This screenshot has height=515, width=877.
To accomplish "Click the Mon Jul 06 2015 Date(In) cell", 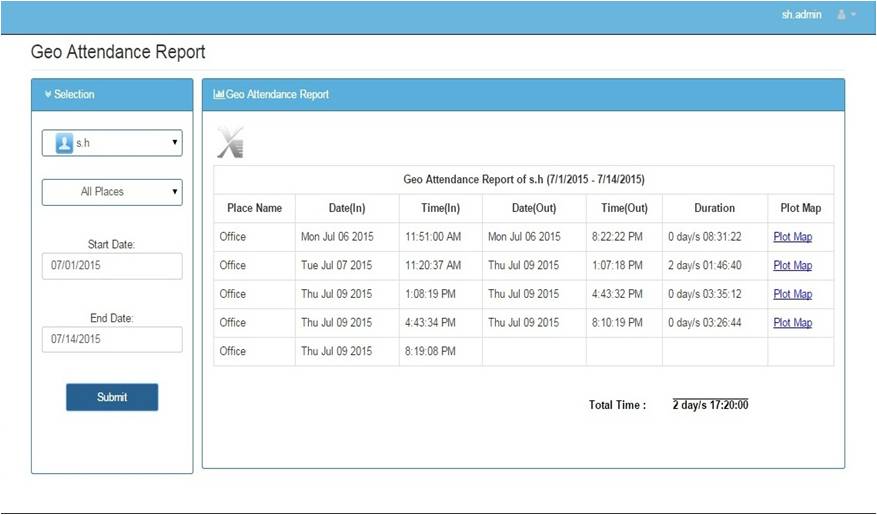I will (347, 237).
